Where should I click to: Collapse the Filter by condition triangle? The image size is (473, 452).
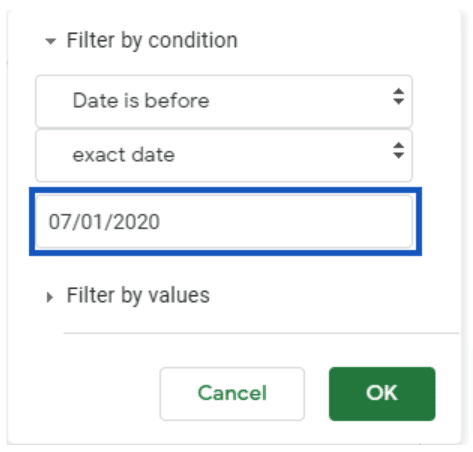[50, 42]
